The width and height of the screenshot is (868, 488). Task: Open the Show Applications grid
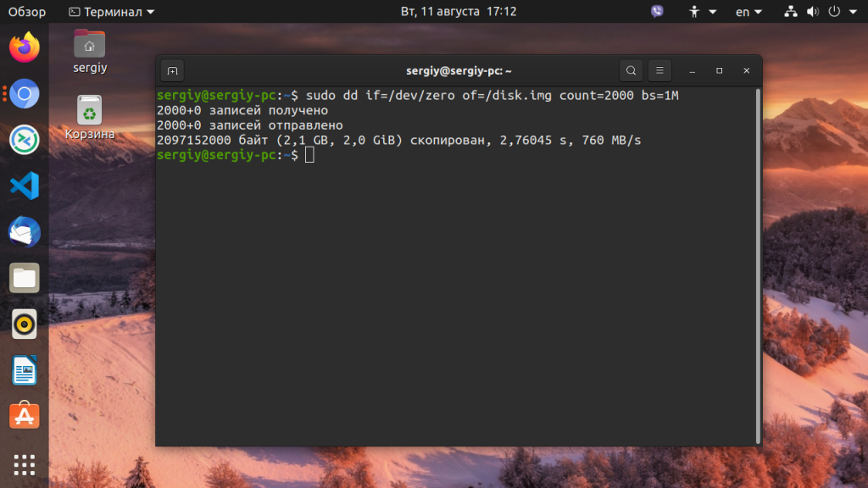pos(24,464)
